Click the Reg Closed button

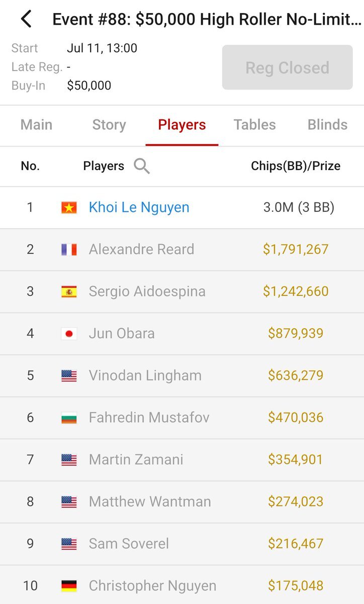tap(288, 67)
